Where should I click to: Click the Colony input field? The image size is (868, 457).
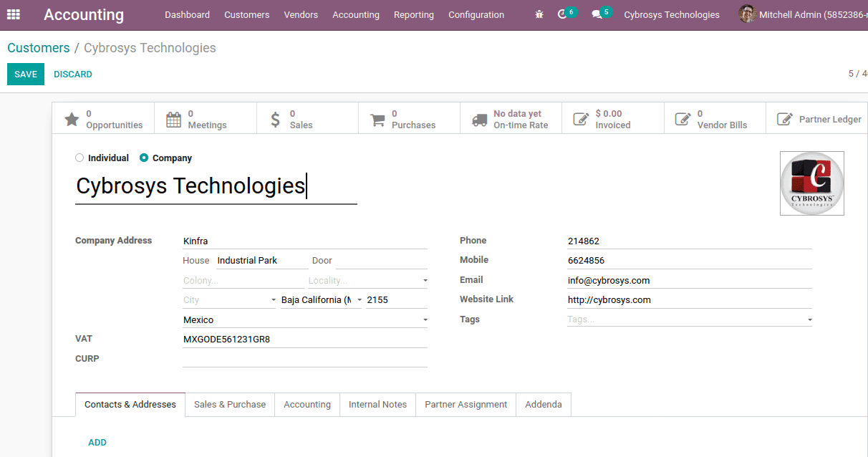point(243,281)
